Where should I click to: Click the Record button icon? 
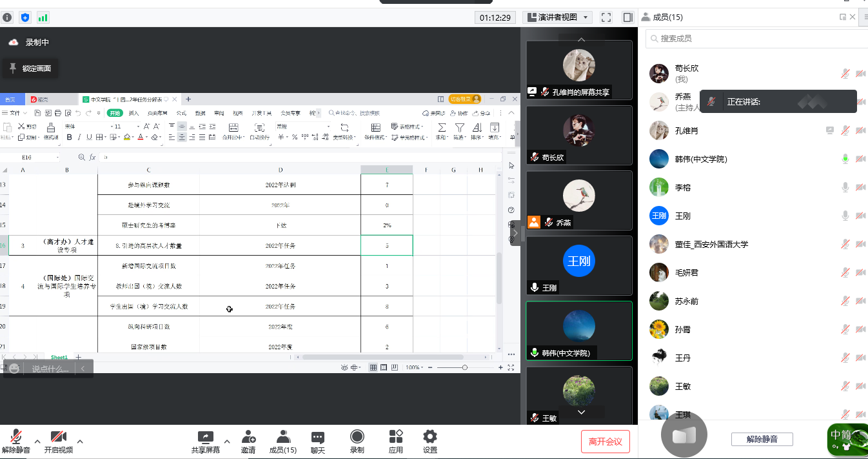(357, 437)
